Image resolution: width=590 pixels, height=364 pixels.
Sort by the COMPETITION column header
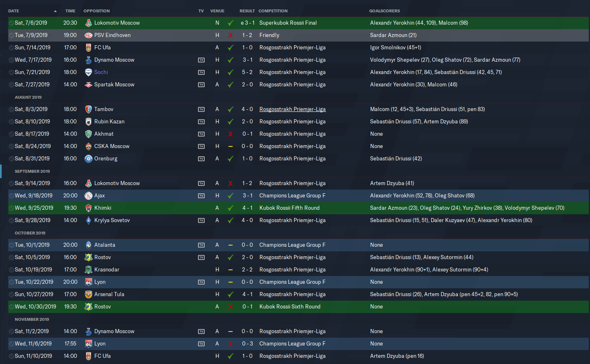pos(273,11)
